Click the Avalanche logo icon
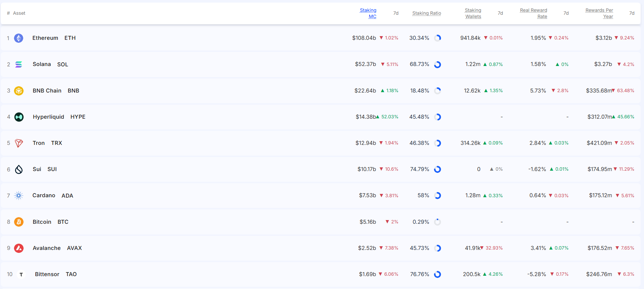This screenshot has height=289, width=644. pyautogui.click(x=19, y=248)
